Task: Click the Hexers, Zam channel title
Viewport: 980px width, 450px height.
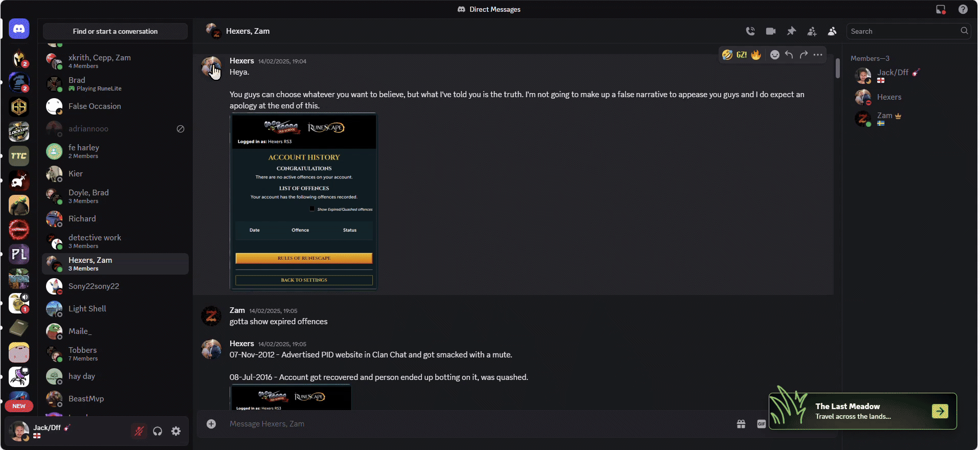Action: tap(248, 31)
